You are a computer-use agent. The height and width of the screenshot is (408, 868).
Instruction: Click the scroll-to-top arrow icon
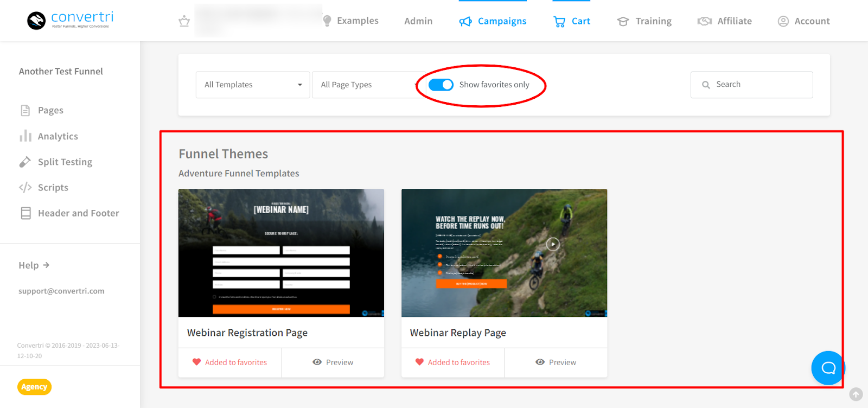click(x=856, y=394)
